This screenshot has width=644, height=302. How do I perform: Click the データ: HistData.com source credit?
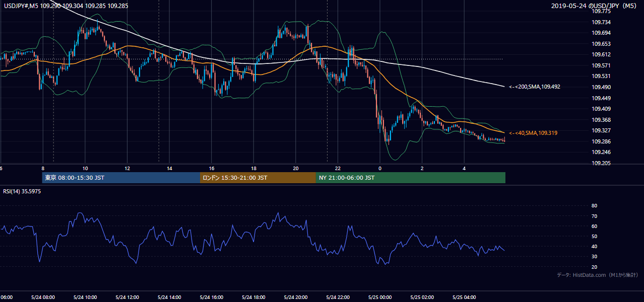(597, 275)
